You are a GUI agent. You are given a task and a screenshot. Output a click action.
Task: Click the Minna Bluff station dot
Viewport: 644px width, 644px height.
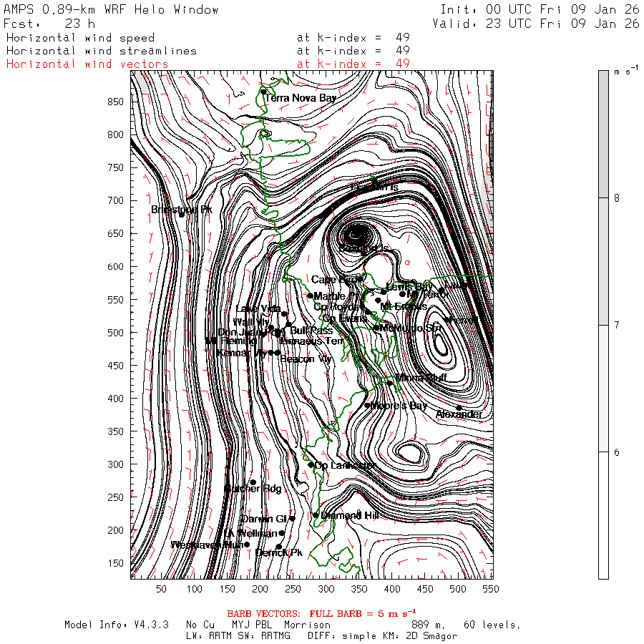pos(390,383)
